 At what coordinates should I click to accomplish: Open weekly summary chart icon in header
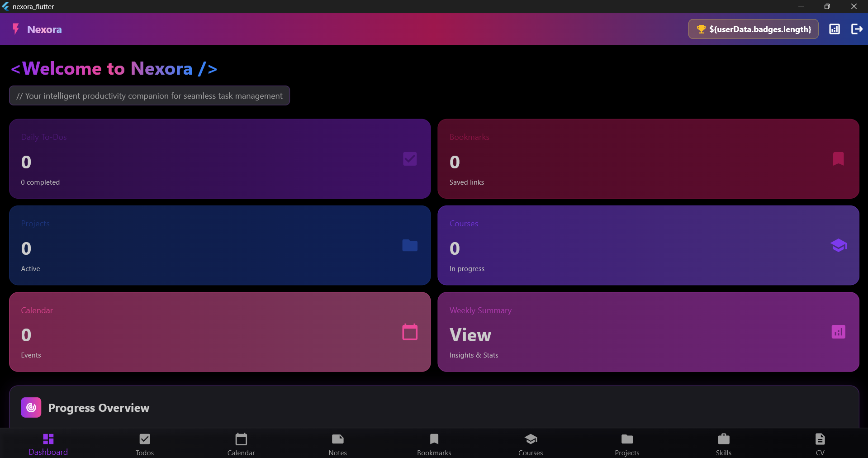[835, 29]
